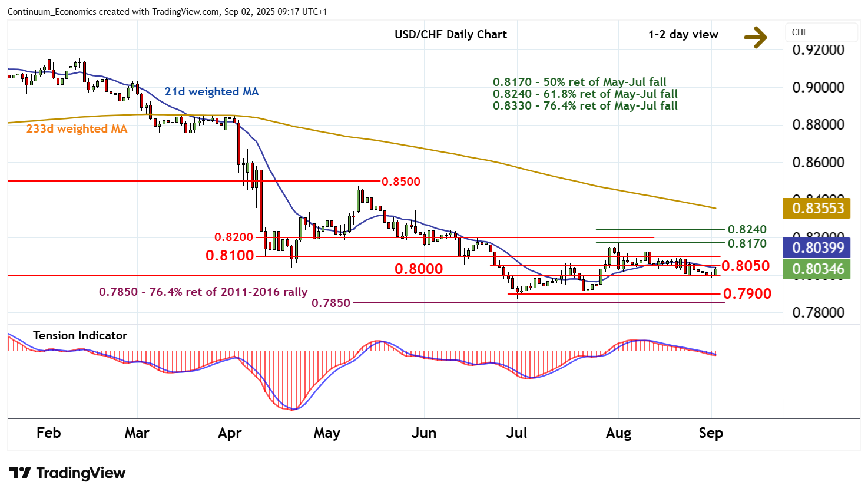Click the 0.80399 blue price tag
This screenshot has height=495, width=868.
817,247
